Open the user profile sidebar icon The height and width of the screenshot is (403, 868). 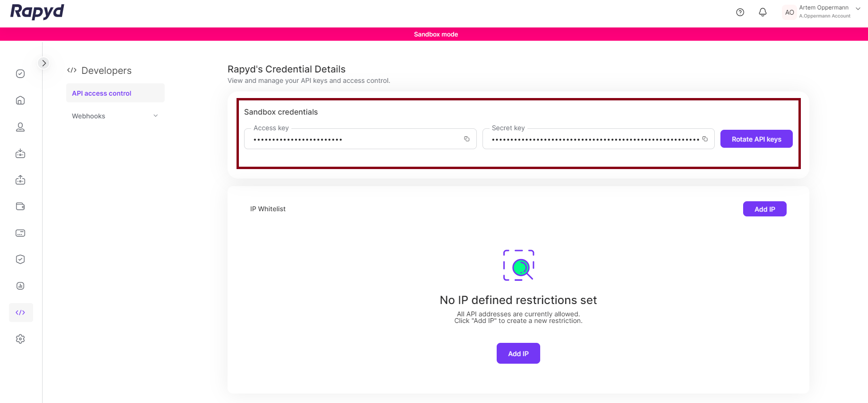coord(20,127)
